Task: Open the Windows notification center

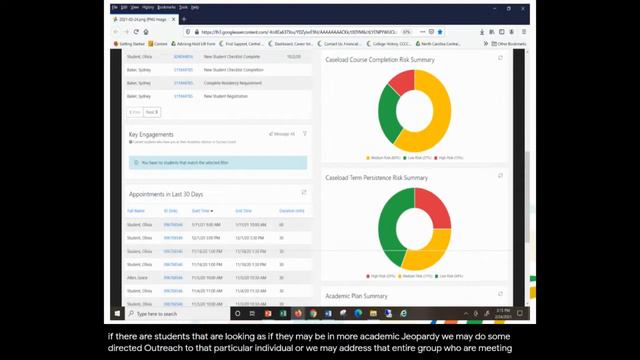Action: 520,313
